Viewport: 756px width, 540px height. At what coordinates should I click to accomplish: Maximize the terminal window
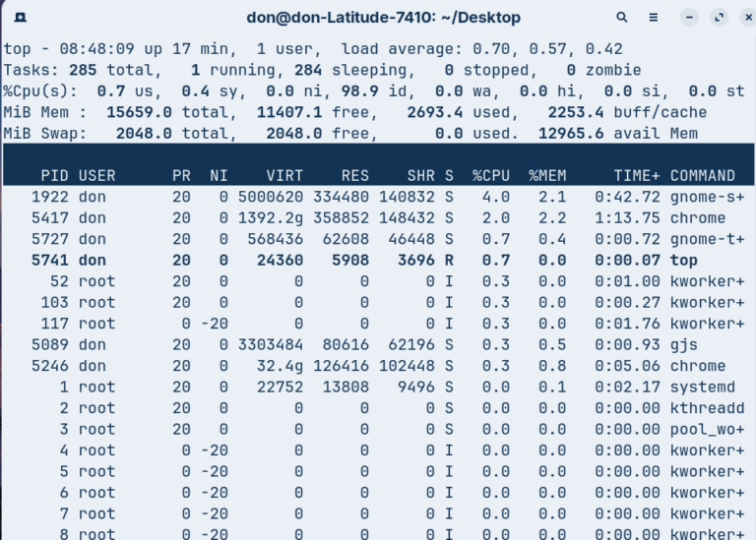(719, 18)
